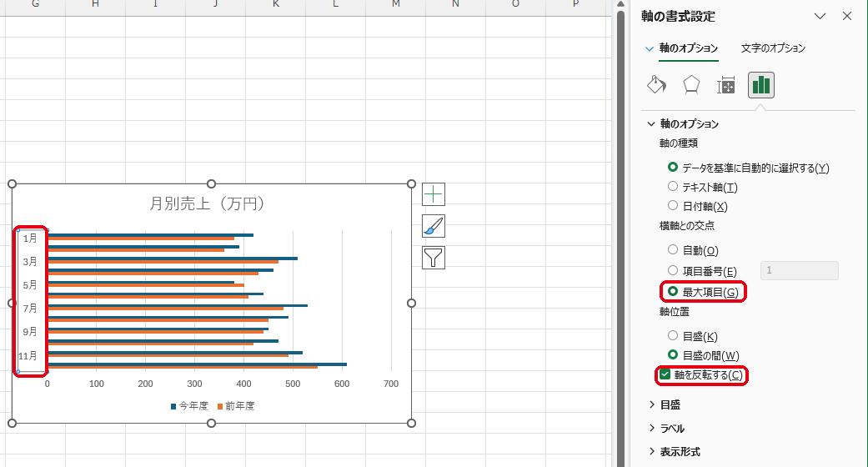Toggle 軸を反転する(C) checkbox

(x=665, y=374)
